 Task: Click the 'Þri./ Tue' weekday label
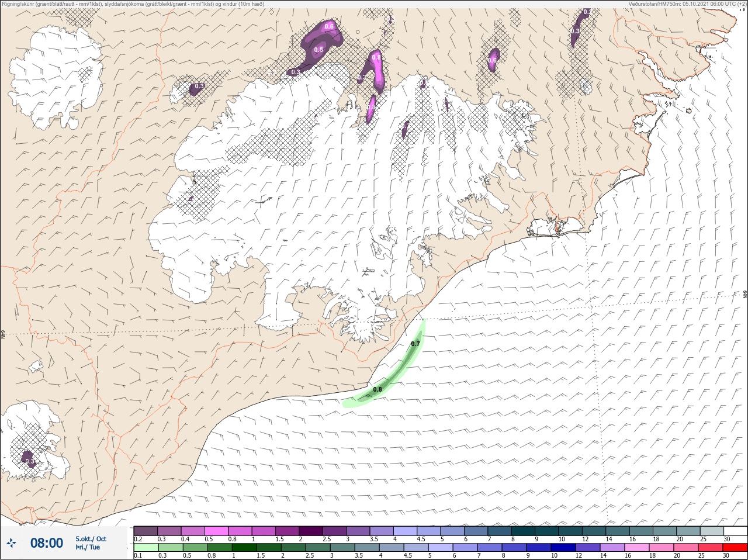click(x=88, y=547)
